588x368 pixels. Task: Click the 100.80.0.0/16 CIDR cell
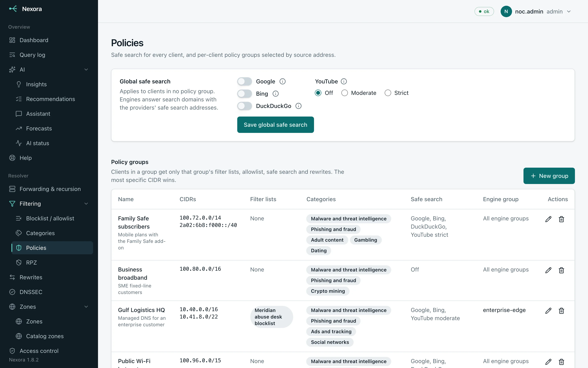[200, 269]
